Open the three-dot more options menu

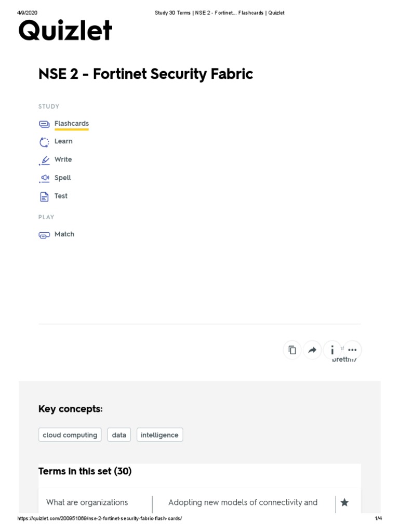pyautogui.click(x=352, y=350)
